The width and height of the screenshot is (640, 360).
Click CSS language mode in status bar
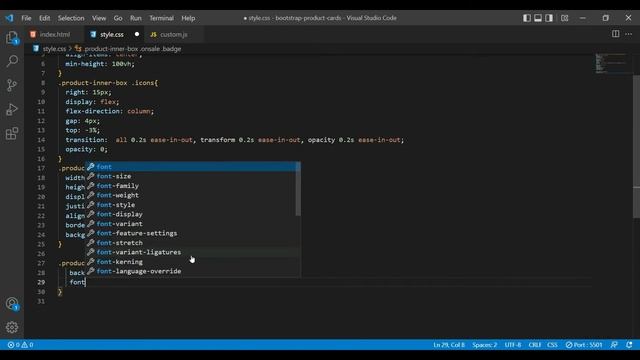[552, 345]
